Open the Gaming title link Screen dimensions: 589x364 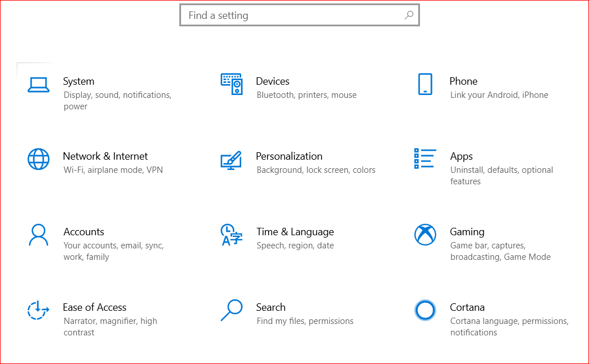click(468, 232)
